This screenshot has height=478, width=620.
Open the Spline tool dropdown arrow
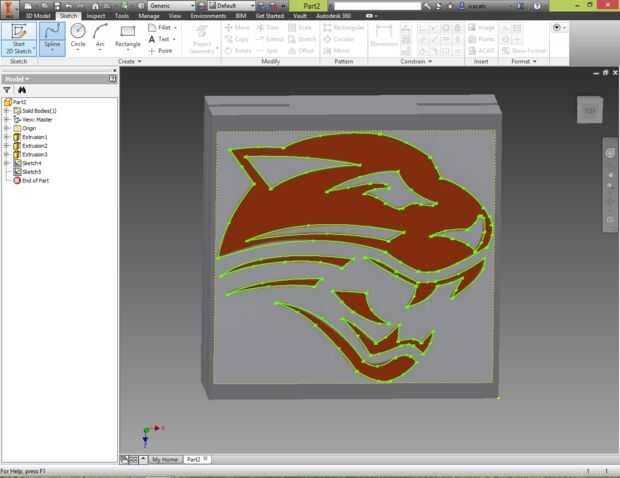click(52, 51)
